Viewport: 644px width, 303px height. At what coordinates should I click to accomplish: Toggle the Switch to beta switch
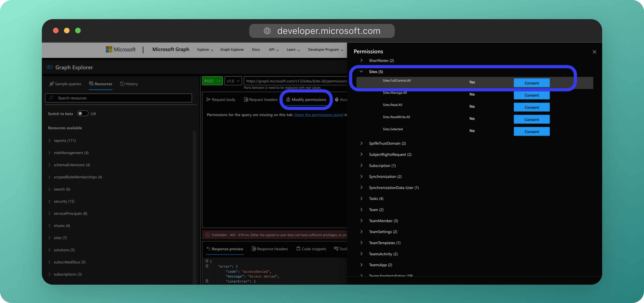(x=82, y=114)
